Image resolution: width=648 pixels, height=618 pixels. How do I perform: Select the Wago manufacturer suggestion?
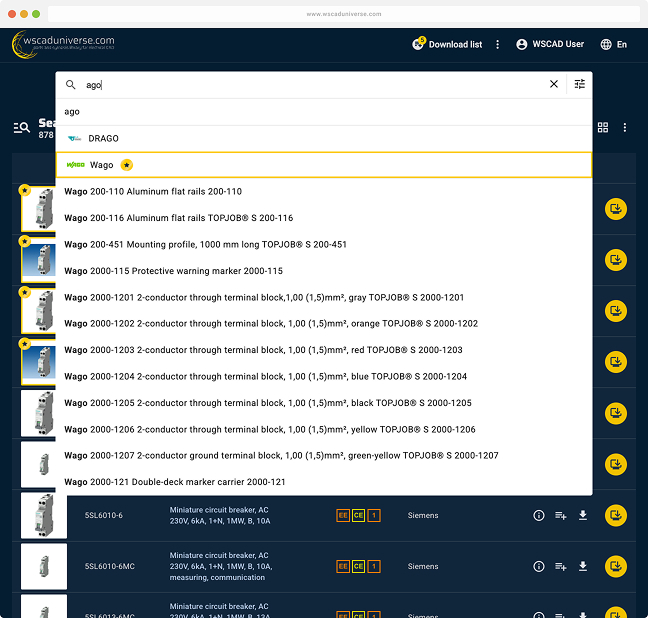(x=101, y=165)
